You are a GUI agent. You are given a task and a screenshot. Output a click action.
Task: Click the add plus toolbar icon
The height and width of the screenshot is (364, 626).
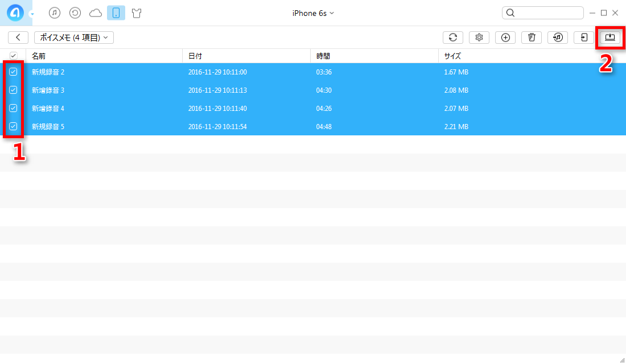[505, 37]
